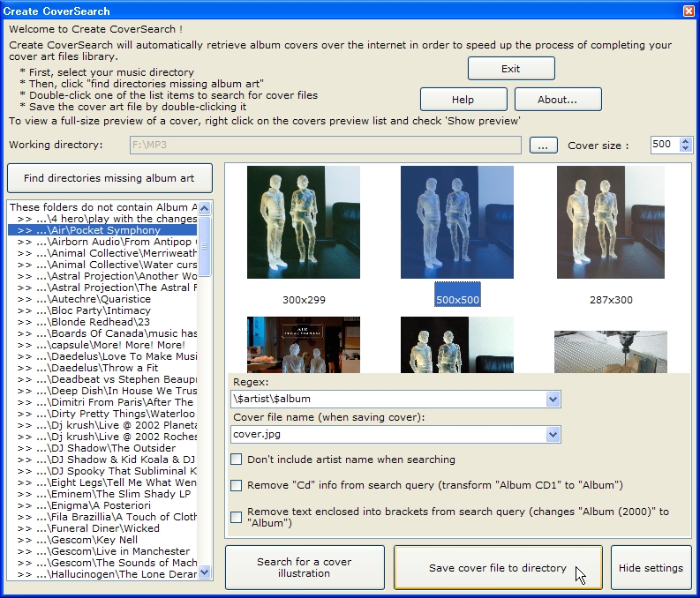
Task: Select folder Blonde Redhead\23
Action: [x=102, y=322]
